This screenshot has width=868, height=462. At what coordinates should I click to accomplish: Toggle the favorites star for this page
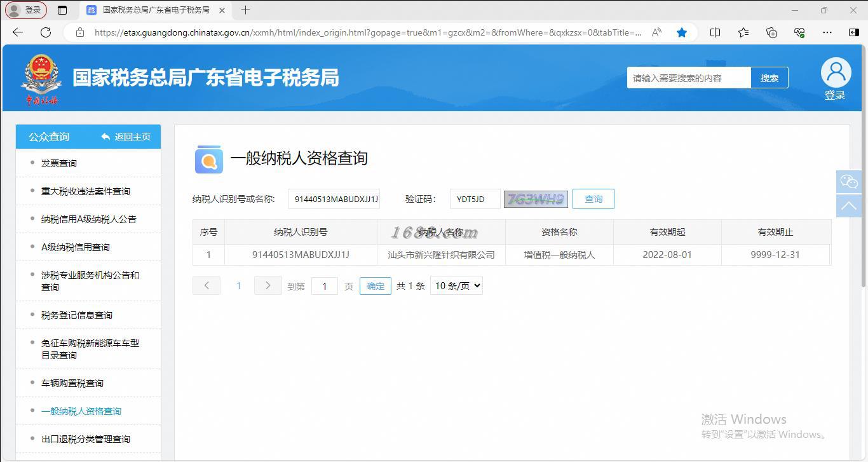(682, 32)
